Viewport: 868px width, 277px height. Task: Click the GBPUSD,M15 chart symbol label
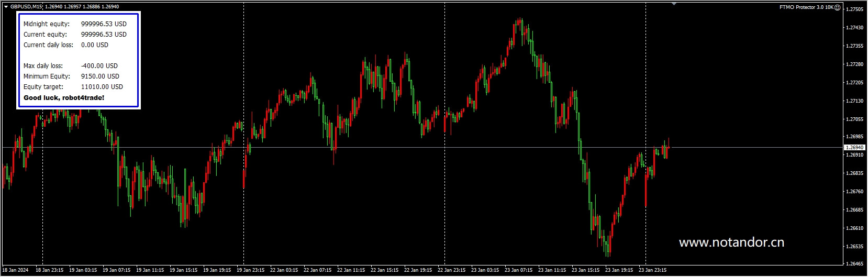pyautogui.click(x=26, y=7)
